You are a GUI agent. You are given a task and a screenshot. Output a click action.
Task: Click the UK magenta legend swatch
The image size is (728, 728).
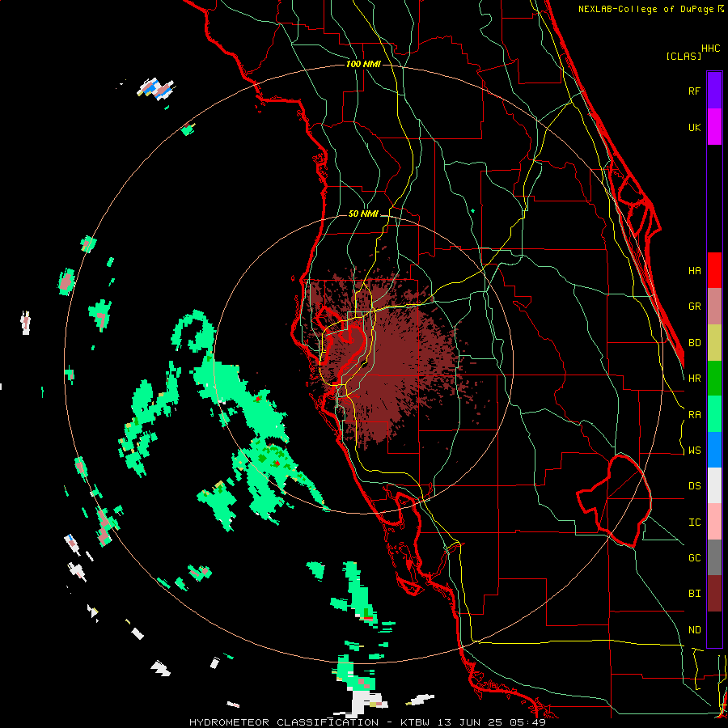pos(714,127)
